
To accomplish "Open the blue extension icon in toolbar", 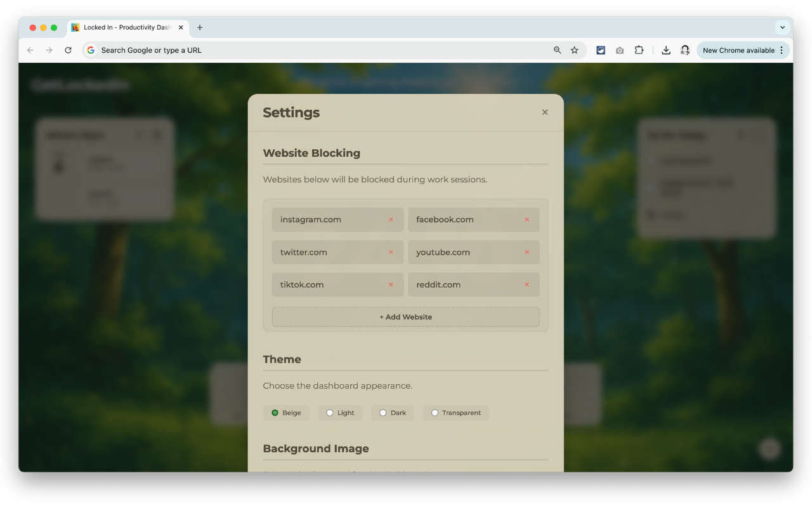I will 601,50.
